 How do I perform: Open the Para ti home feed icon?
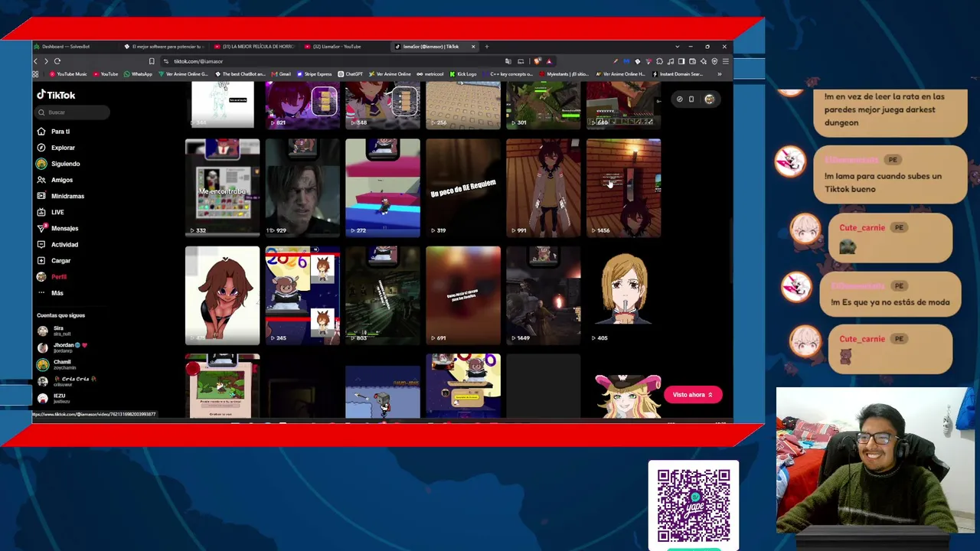tap(41, 132)
